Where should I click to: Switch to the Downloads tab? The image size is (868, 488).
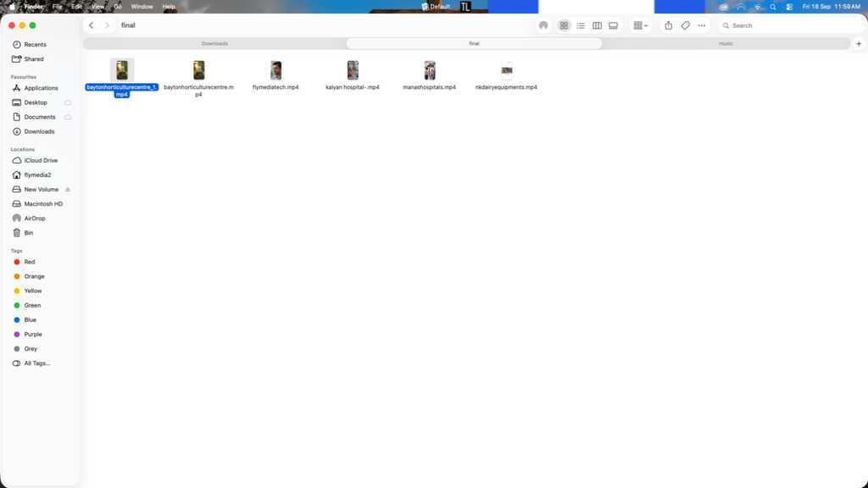214,44
